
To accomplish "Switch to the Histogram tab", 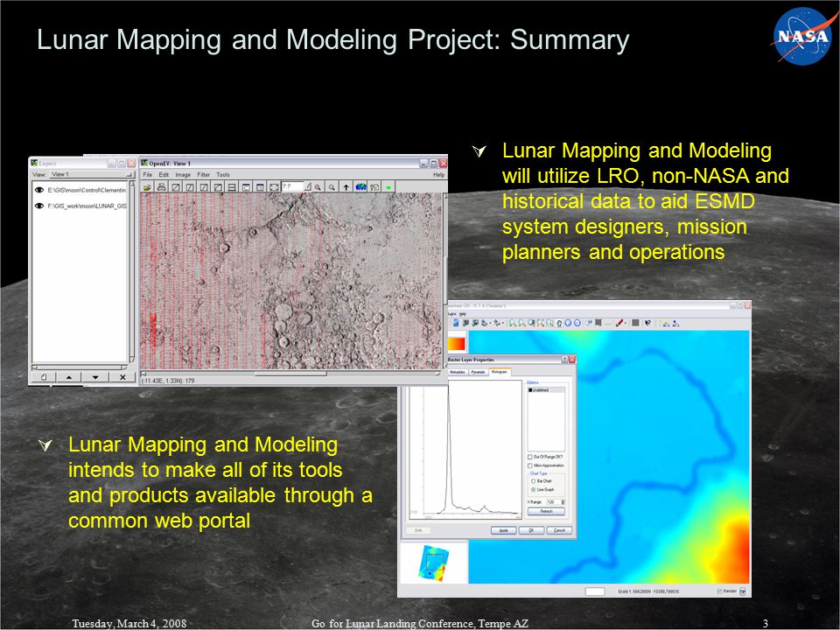I will [500, 371].
